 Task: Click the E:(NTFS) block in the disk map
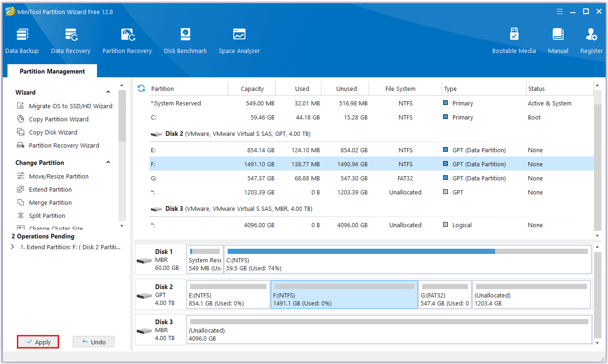[x=228, y=295]
